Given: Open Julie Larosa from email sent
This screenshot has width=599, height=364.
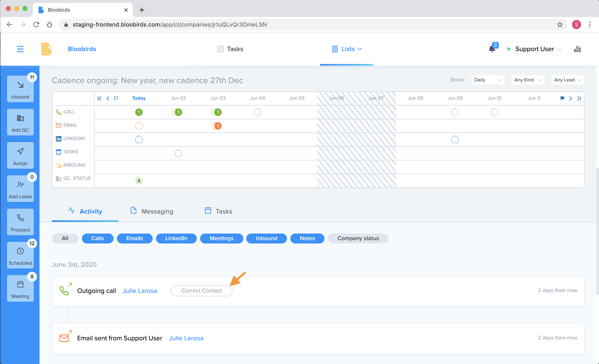Looking at the screenshot, I should pyautogui.click(x=186, y=338).
